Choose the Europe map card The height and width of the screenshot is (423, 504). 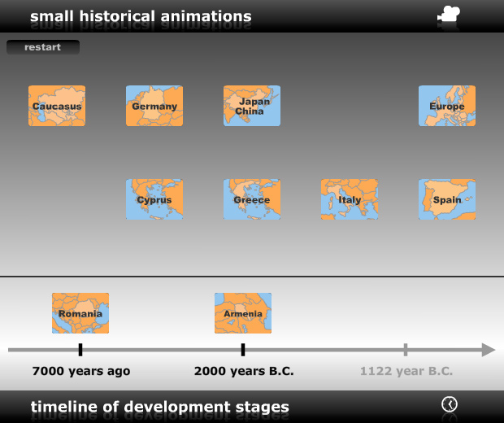[x=447, y=106]
